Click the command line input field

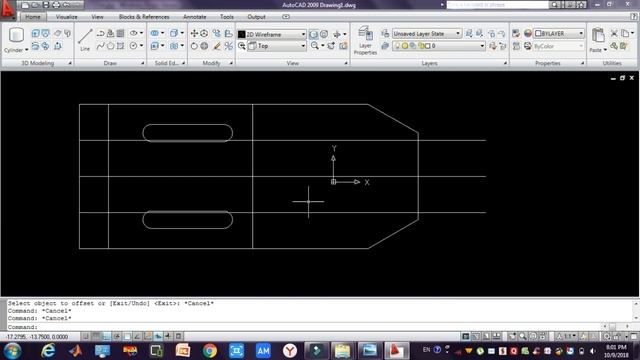(304, 327)
